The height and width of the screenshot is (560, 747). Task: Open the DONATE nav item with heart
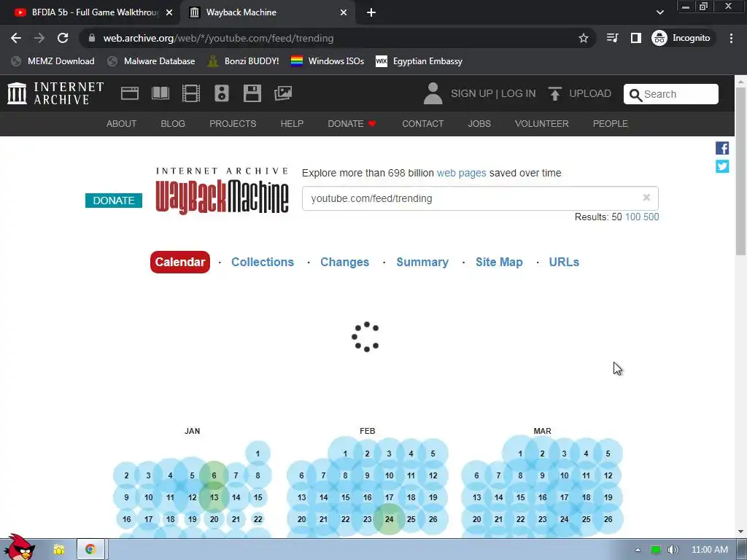pyautogui.click(x=352, y=124)
